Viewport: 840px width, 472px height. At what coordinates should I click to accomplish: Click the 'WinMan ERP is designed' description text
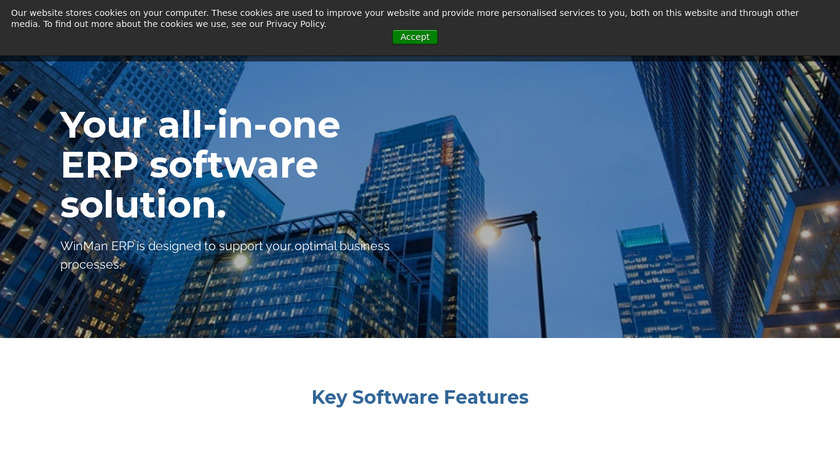(225, 255)
